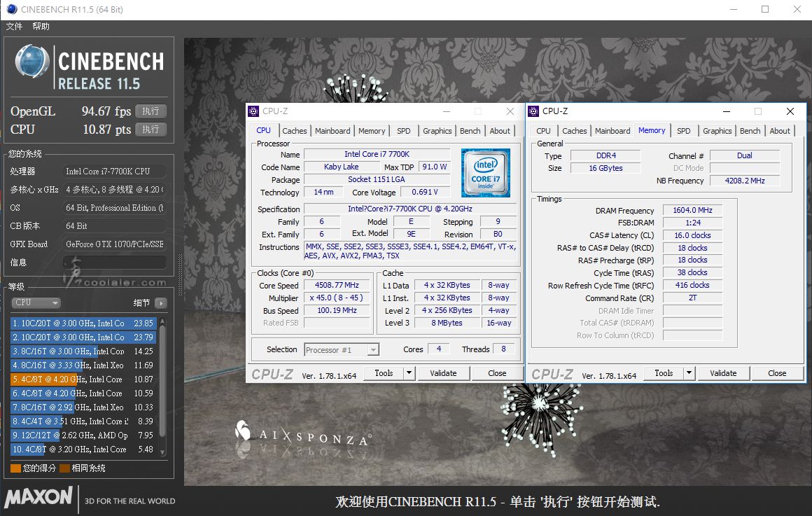Select ranking row 4 scoring 11.69
Image resolution: width=812 pixels, height=516 pixels.
tap(83, 365)
